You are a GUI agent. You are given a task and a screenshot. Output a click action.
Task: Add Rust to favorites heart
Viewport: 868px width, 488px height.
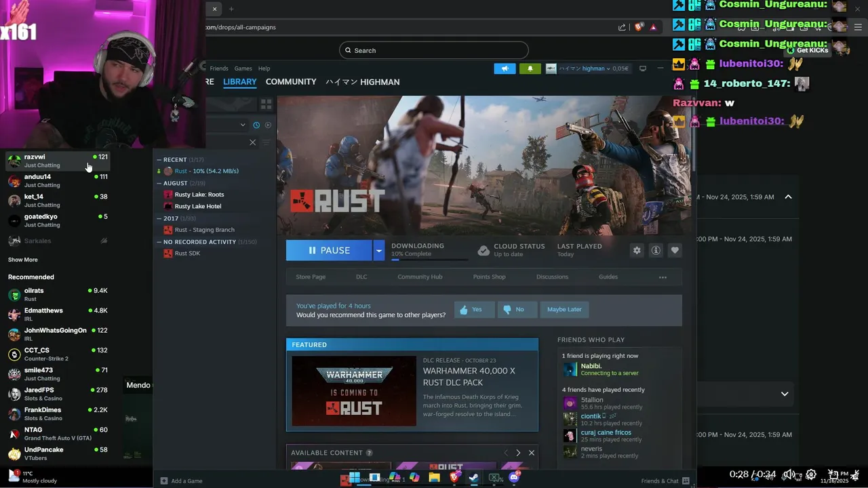click(x=675, y=250)
